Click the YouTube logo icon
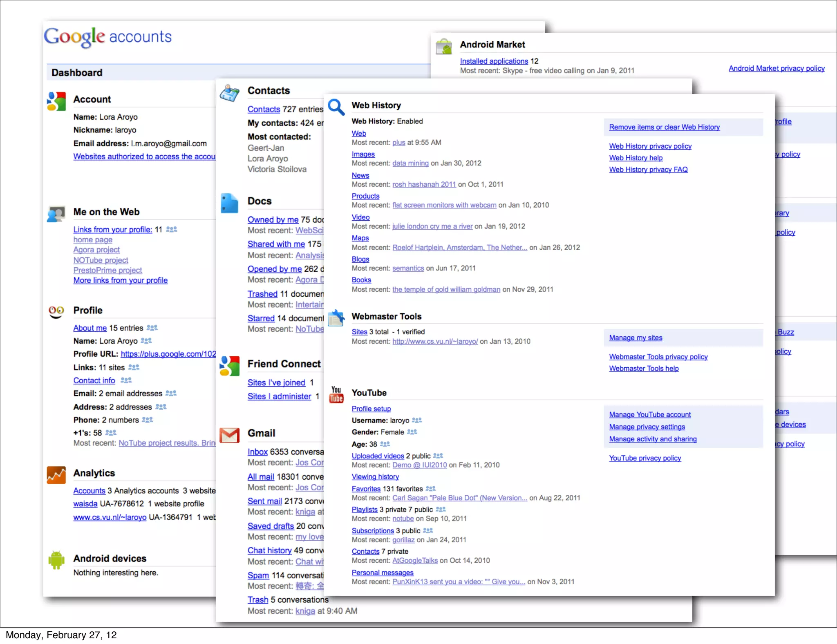The width and height of the screenshot is (837, 644). (x=336, y=395)
